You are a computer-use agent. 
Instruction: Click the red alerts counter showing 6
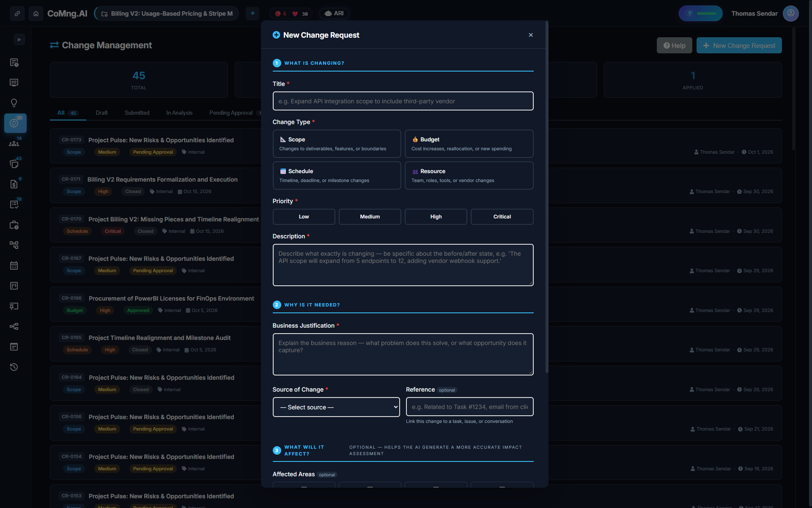pos(281,14)
